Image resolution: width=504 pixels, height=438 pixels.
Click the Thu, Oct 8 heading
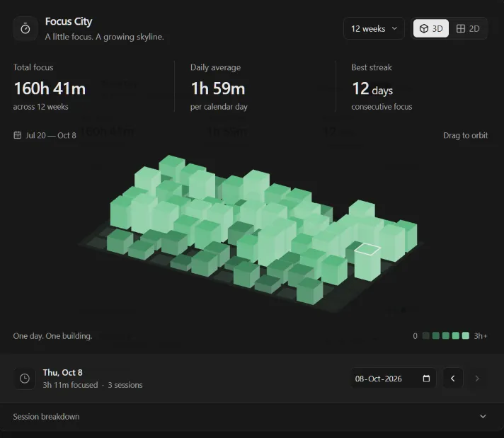click(x=63, y=372)
